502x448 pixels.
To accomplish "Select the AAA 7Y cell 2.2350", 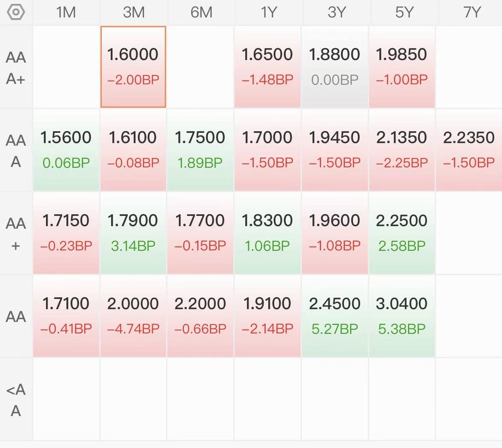I will click(x=469, y=150).
